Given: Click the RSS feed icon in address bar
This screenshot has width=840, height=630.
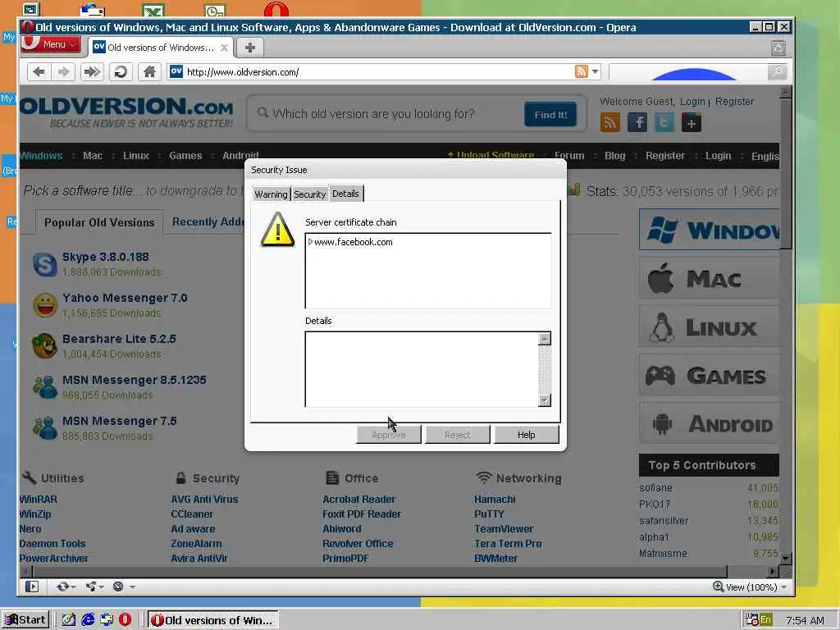Looking at the screenshot, I should tap(582, 71).
